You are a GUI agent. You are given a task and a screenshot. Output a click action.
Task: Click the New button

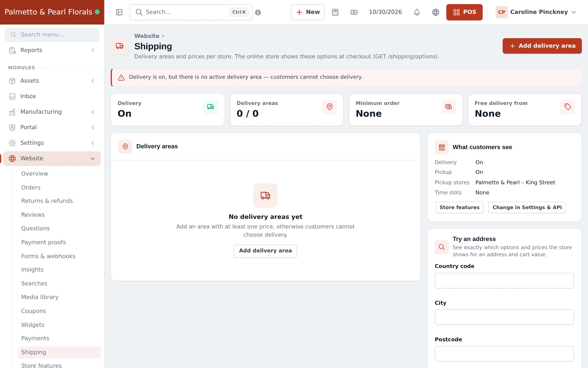[x=308, y=12]
